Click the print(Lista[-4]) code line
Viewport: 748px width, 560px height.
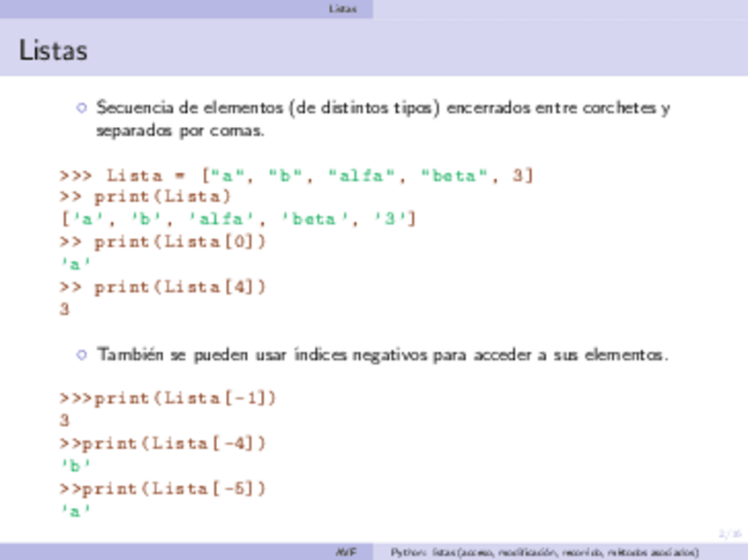(162, 443)
